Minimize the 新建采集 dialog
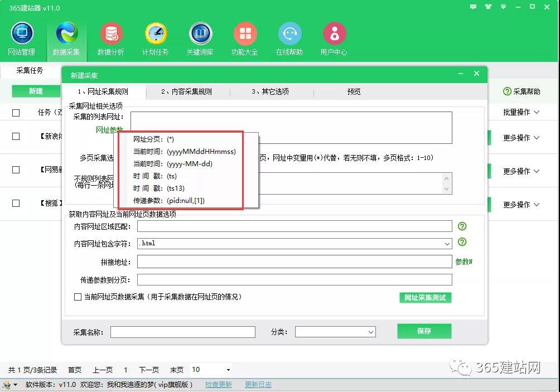This screenshot has height=392, width=560. [461, 74]
